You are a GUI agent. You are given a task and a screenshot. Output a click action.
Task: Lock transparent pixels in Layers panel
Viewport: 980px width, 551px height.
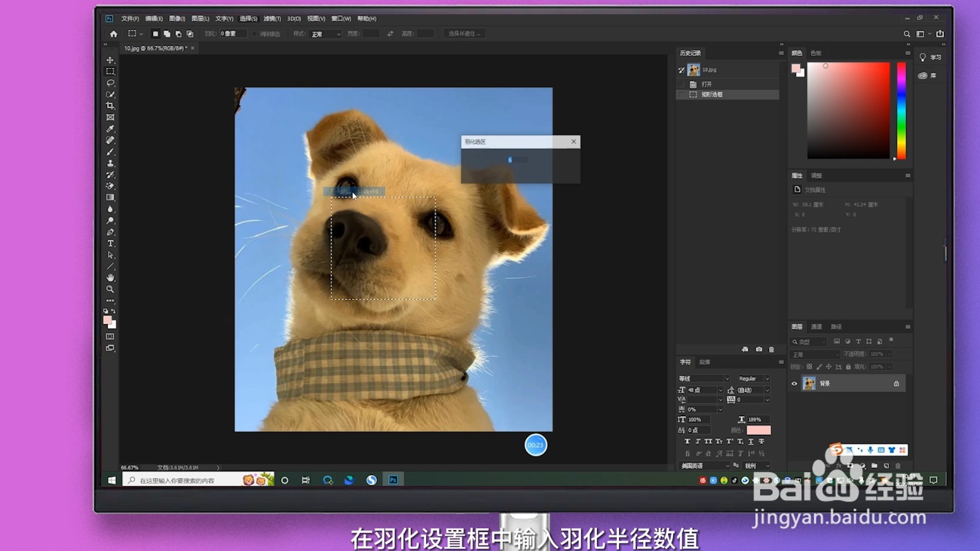[x=809, y=367]
